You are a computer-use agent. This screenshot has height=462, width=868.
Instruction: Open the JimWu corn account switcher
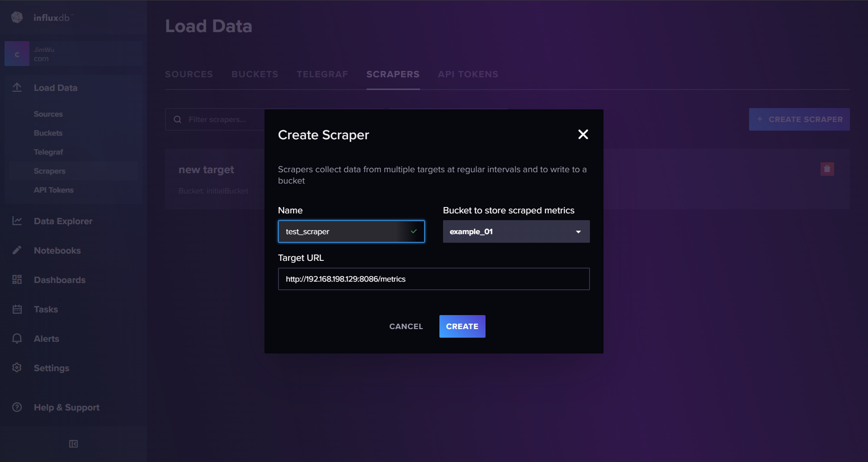(x=73, y=54)
